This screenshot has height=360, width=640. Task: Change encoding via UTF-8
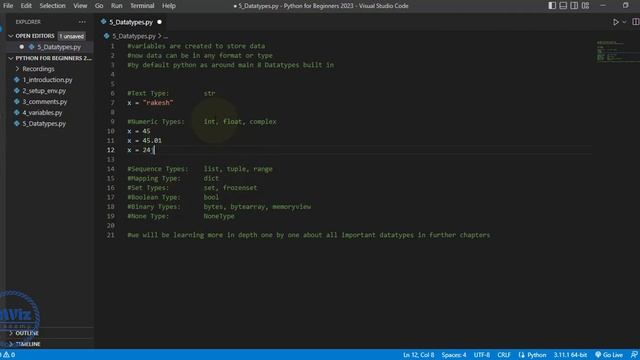(x=482, y=355)
